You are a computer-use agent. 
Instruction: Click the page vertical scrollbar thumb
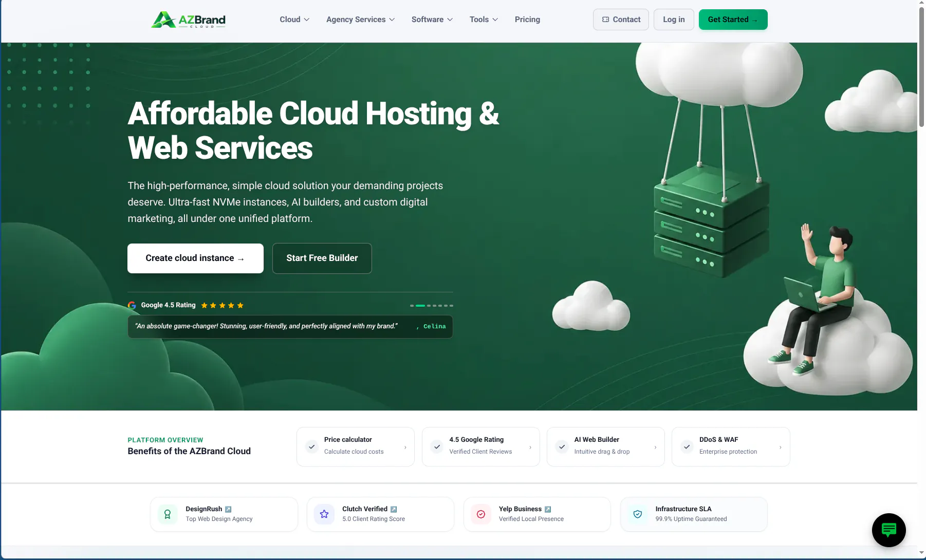921,67
